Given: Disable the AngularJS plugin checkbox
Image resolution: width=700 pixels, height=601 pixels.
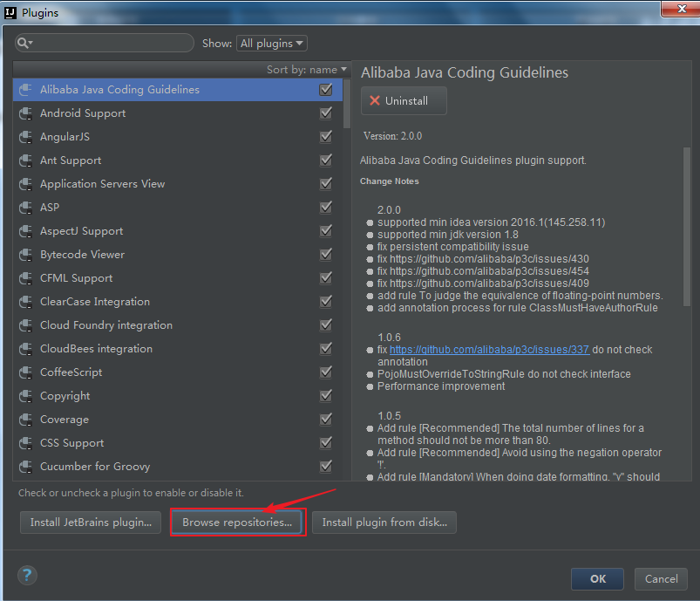Looking at the screenshot, I should (x=325, y=136).
